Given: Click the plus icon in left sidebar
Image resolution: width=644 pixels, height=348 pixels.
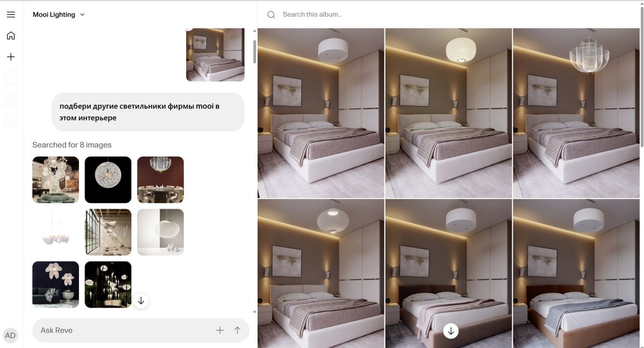Looking at the screenshot, I should [x=11, y=57].
